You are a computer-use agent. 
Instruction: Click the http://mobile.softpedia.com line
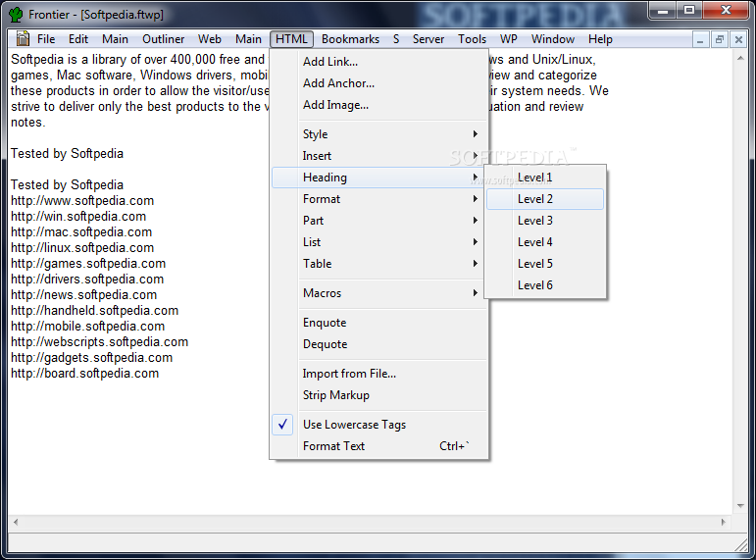point(87,326)
